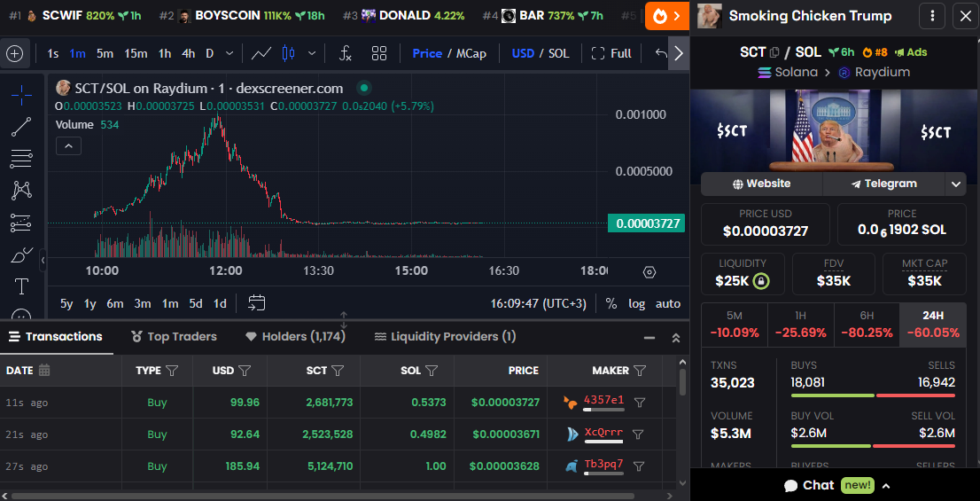Toggle log scale on chart

point(637,303)
